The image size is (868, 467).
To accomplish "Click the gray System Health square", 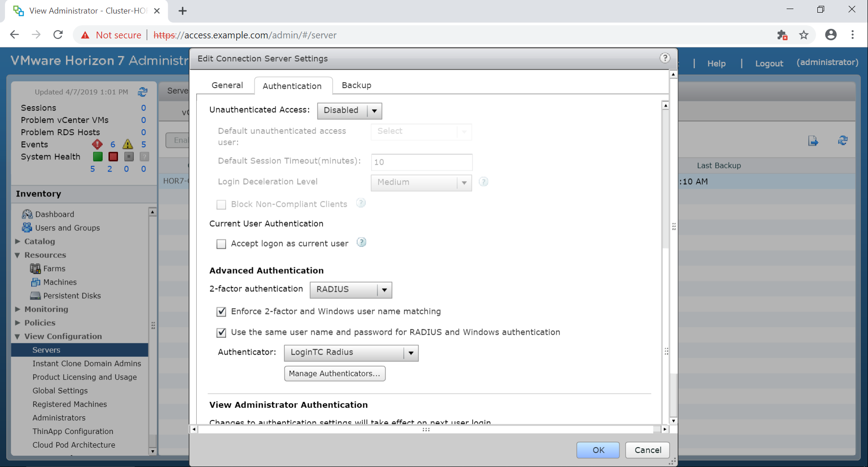I will [x=129, y=157].
